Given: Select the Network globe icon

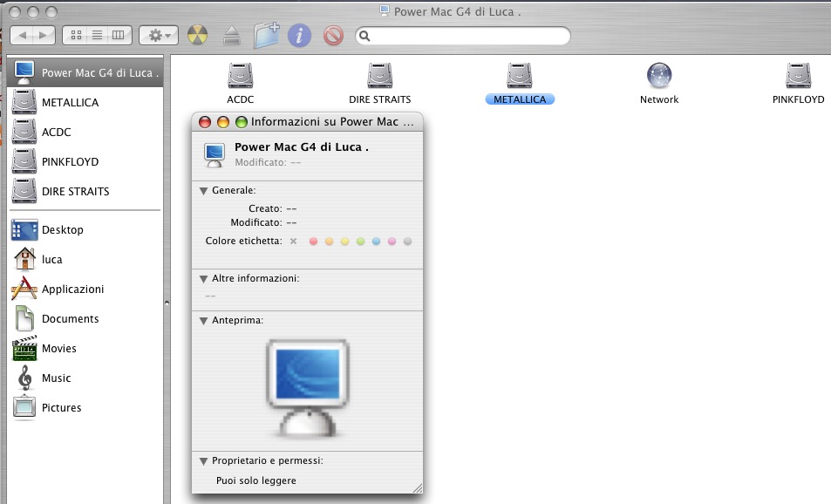Looking at the screenshot, I should pyautogui.click(x=659, y=75).
